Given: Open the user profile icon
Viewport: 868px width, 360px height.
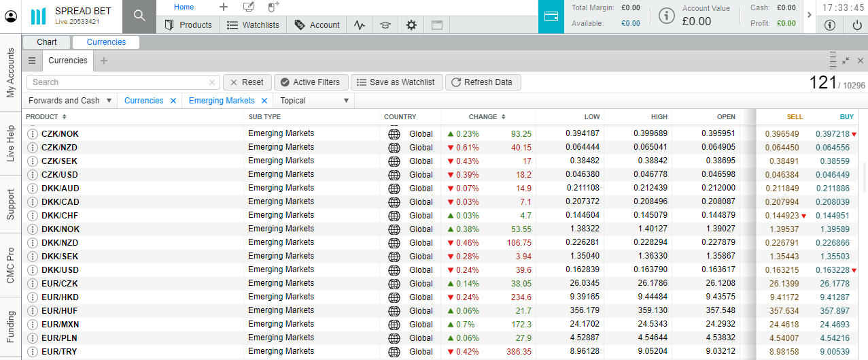Looking at the screenshot, I should click(11, 16).
